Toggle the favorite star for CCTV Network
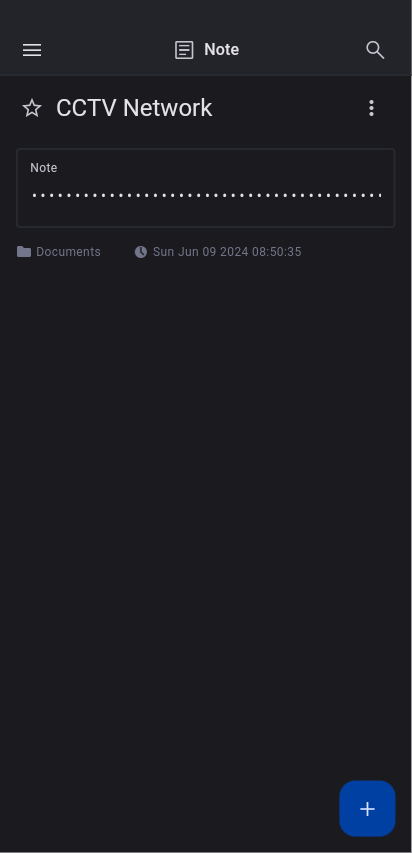This screenshot has width=412, height=853. coord(32,108)
